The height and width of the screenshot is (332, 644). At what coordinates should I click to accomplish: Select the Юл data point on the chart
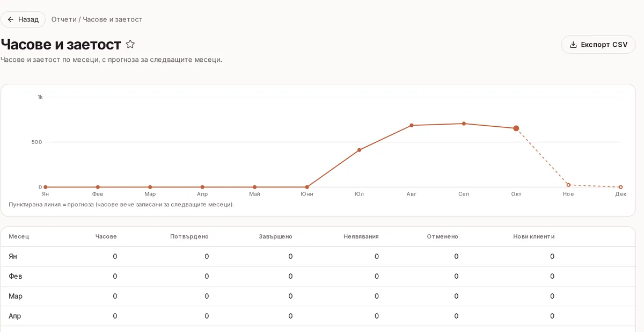tap(359, 150)
